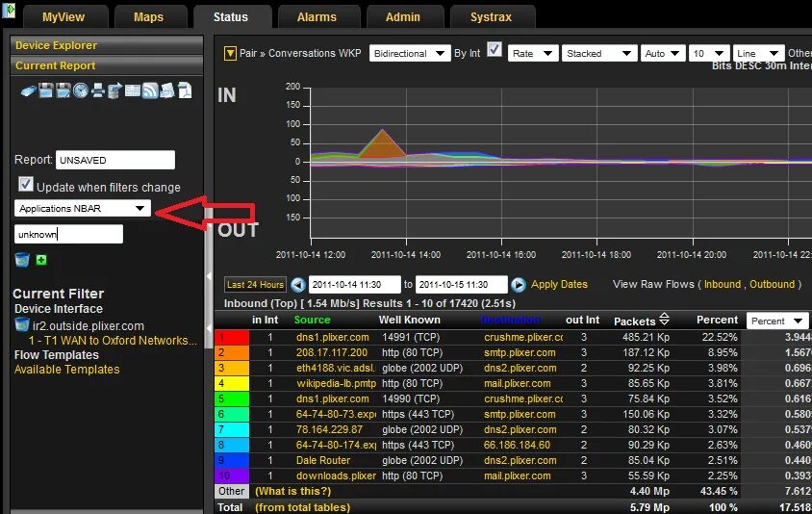Click the start date field 2011-10-14 11:30
The height and width of the screenshot is (514, 812).
[x=354, y=285]
